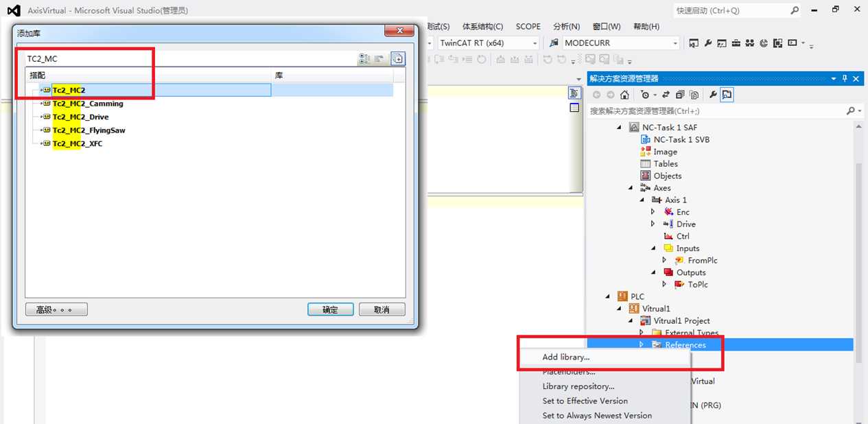Click the Home icon in Solution Explorer toolbar
Viewport: 868px width, 424px height.
coord(624,95)
